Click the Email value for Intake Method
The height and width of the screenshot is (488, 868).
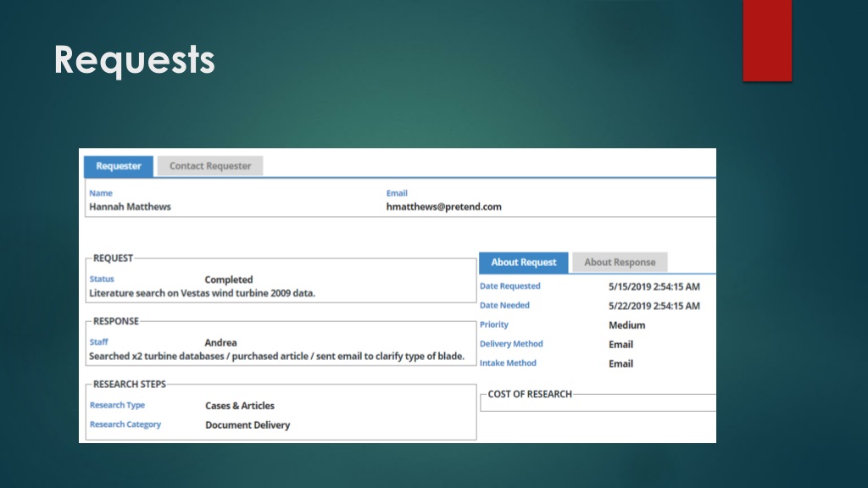click(620, 364)
